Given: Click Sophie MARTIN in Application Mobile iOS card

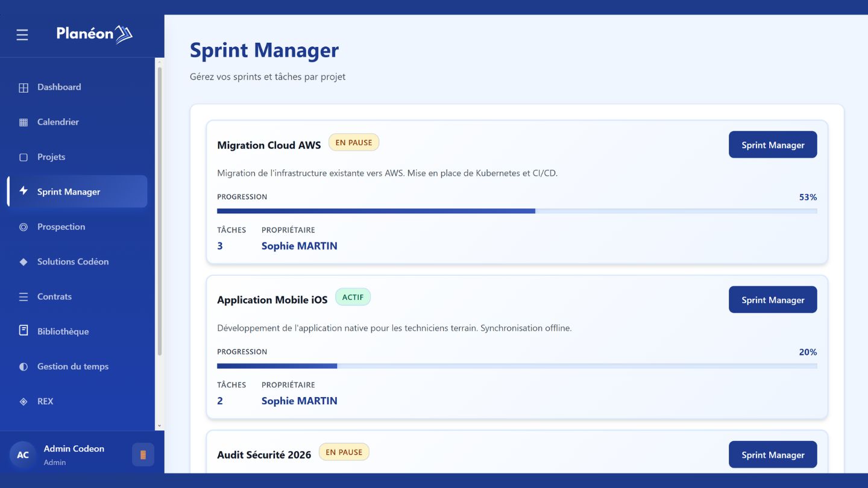Looking at the screenshot, I should pyautogui.click(x=300, y=401).
